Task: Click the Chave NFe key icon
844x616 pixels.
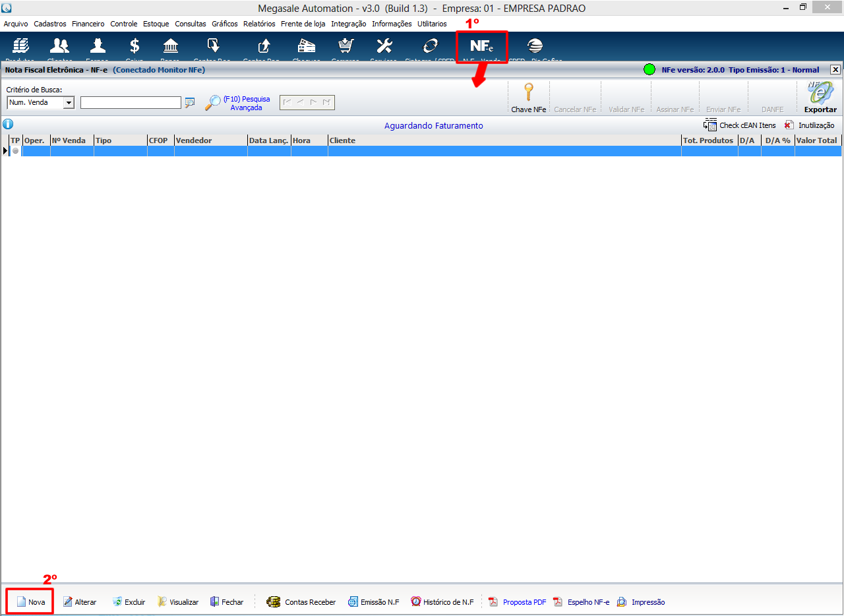Action: pyautogui.click(x=528, y=98)
